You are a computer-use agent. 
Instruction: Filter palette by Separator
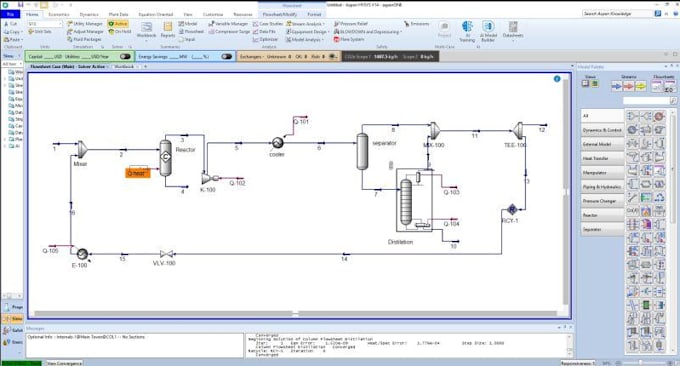click(602, 229)
